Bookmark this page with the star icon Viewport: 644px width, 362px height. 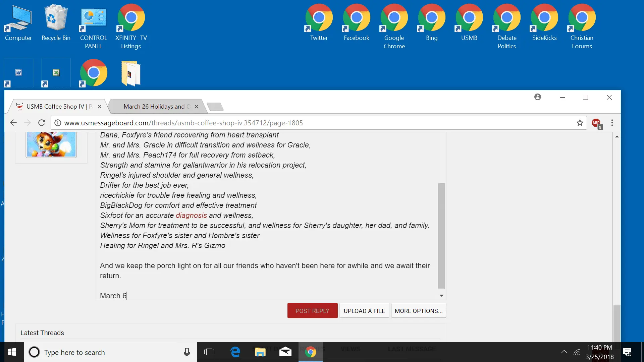tap(580, 123)
